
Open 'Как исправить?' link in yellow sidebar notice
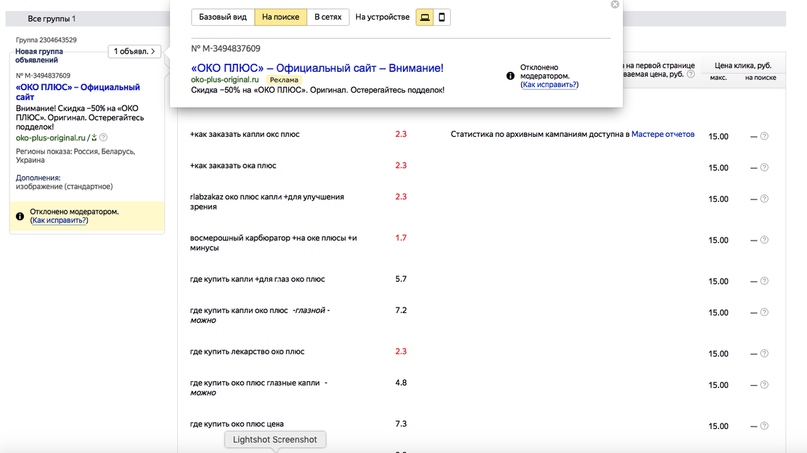click(x=59, y=220)
